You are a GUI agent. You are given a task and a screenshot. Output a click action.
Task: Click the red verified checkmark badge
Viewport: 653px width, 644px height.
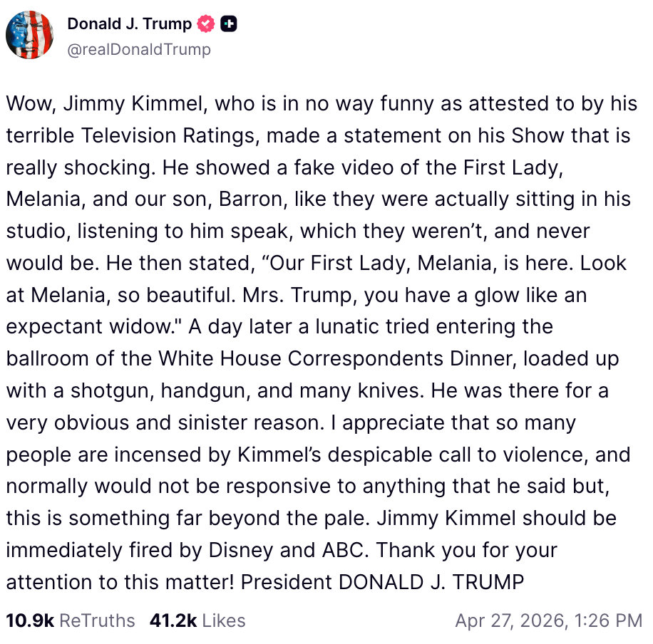click(x=206, y=24)
